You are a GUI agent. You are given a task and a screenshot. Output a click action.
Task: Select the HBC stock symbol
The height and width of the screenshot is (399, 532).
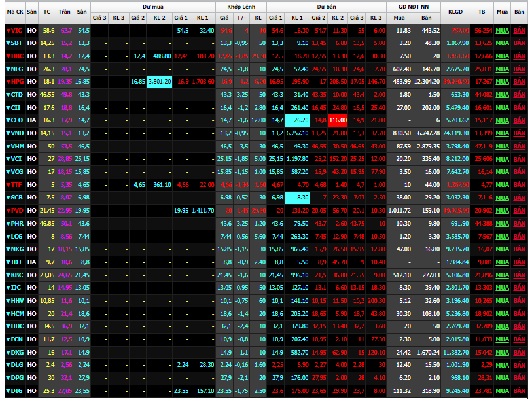[17, 56]
